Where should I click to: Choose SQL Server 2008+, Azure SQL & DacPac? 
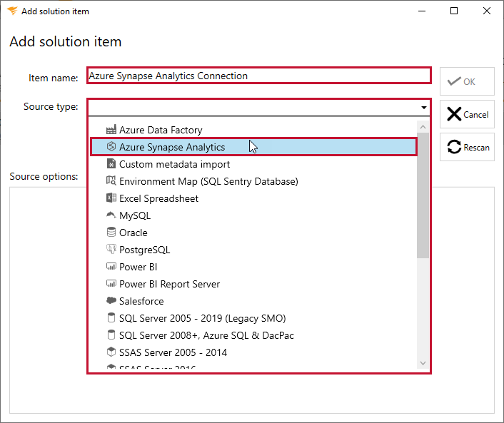pos(253,335)
